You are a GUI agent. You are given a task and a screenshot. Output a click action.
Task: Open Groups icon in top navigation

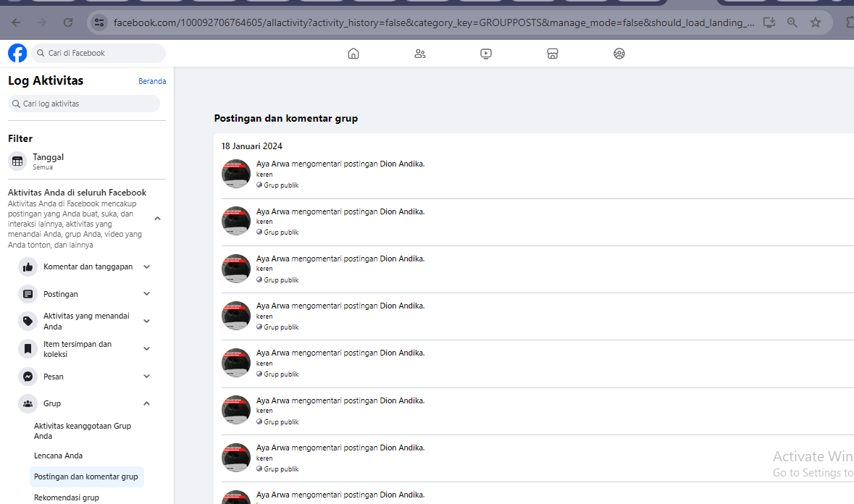619,54
